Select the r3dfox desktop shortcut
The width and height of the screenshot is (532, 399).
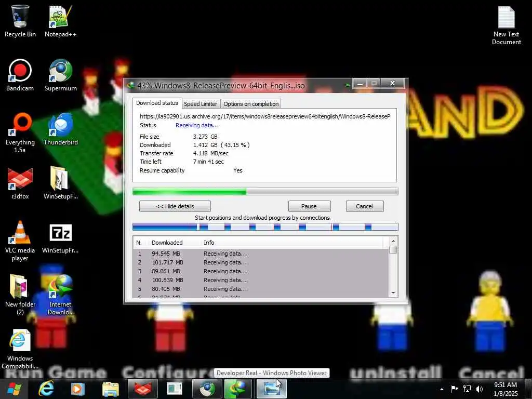20,183
